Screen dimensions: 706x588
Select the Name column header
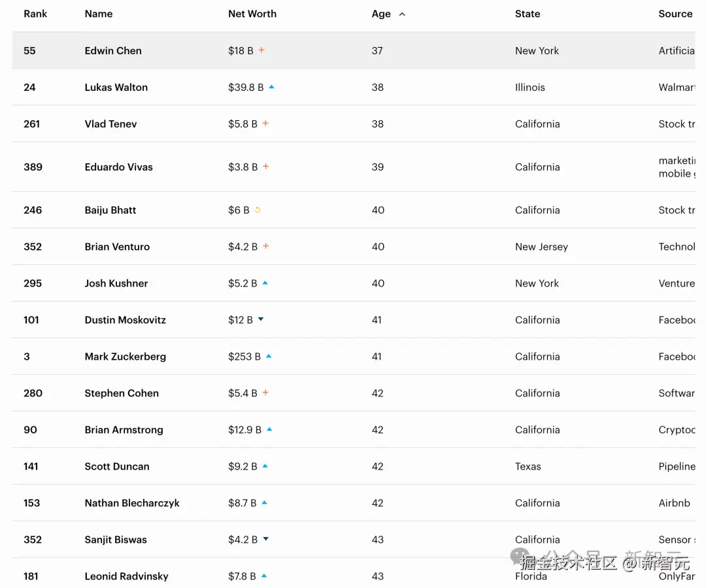(99, 14)
